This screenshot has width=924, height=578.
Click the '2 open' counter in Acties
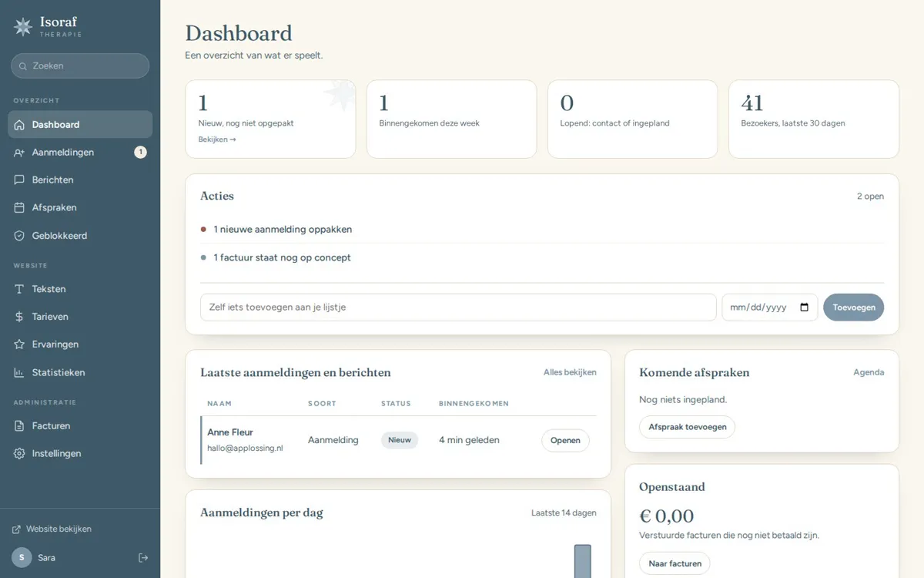point(870,197)
